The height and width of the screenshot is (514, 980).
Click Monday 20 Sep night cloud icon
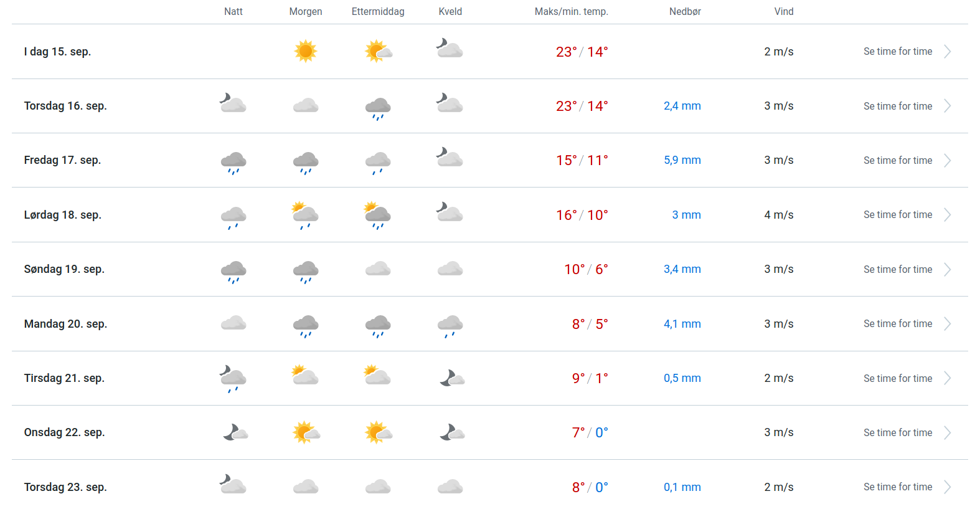click(233, 323)
